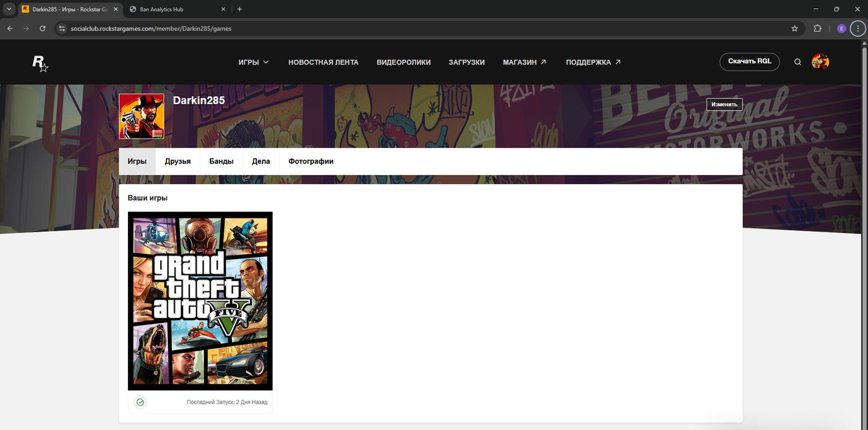View site information icon in address bar
Screen dimensions: 868x430
pyautogui.click(x=62, y=29)
